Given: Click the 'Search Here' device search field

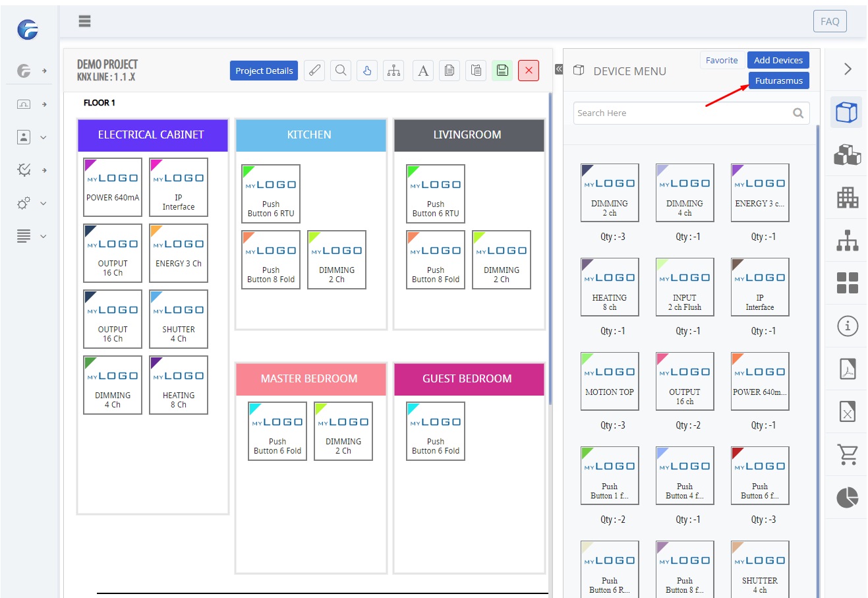Looking at the screenshot, I should pos(682,113).
